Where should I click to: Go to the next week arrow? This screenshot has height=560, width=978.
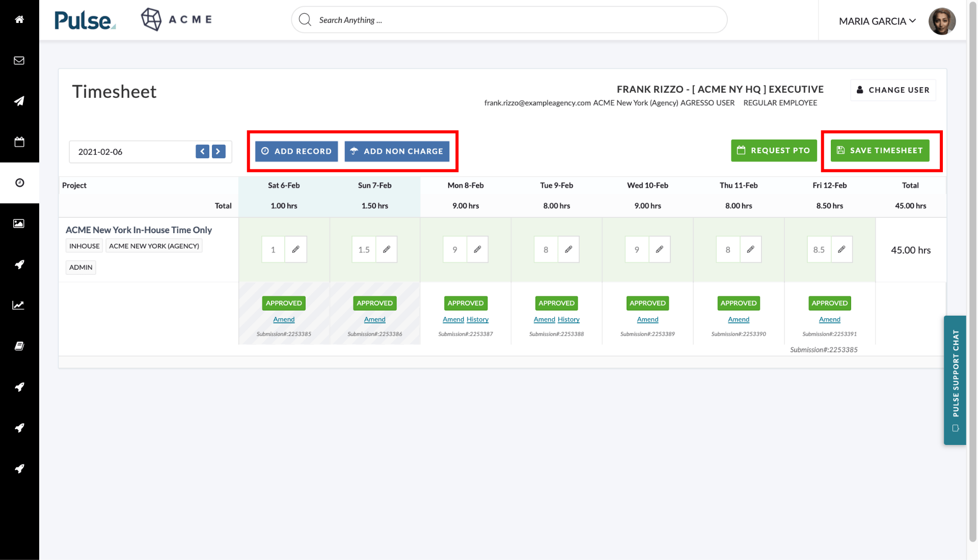click(219, 152)
